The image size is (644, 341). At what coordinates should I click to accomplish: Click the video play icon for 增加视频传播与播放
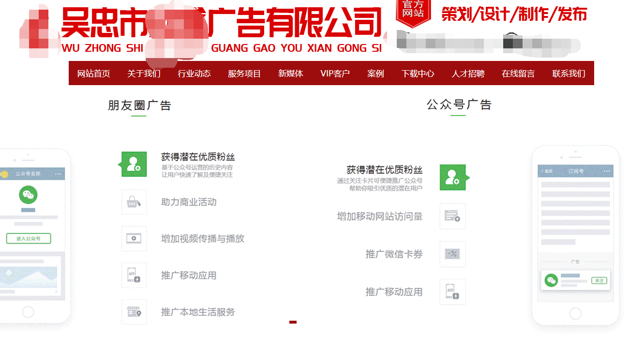134,238
